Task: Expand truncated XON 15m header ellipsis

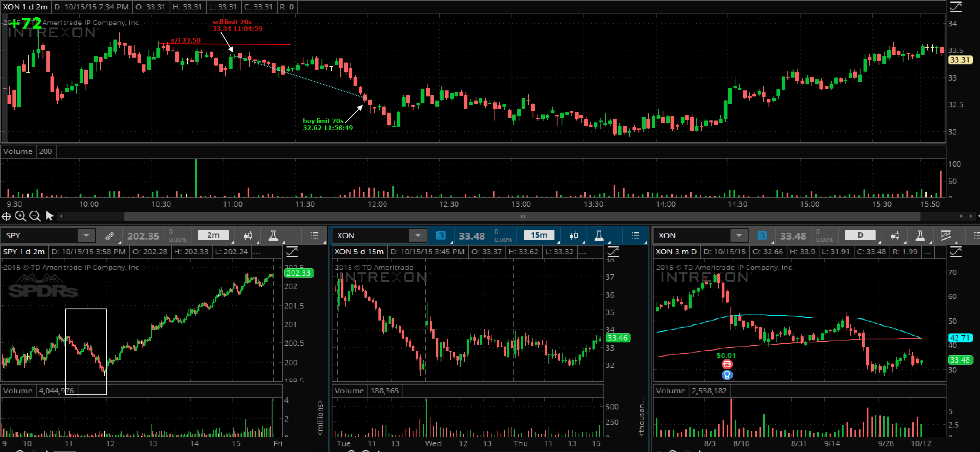Action: coord(582,252)
